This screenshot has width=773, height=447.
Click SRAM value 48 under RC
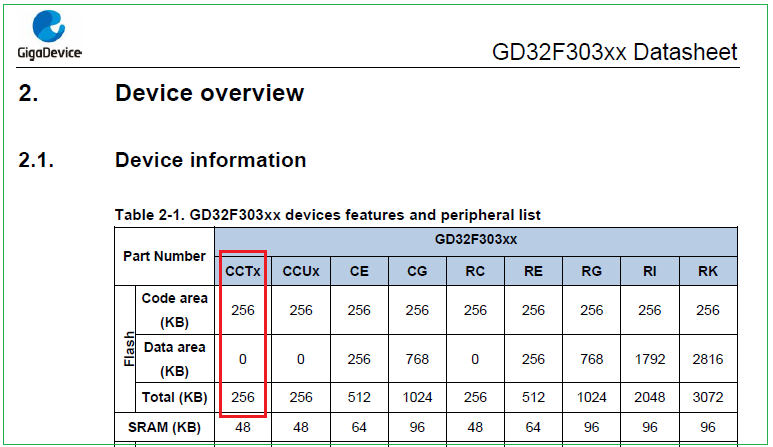click(475, 427)
